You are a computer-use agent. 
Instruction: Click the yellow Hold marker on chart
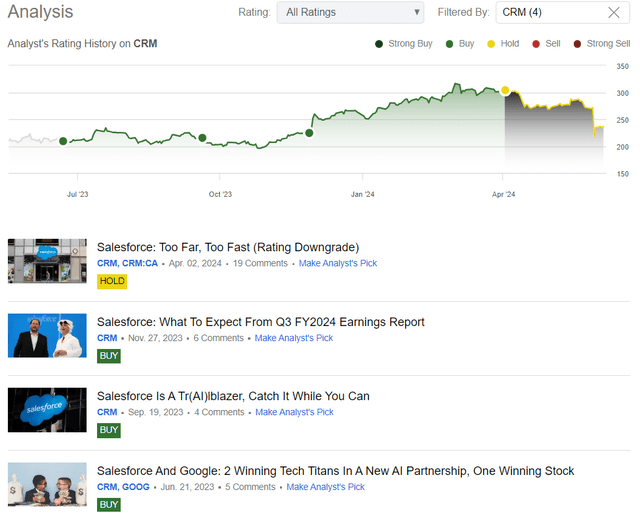505,91
